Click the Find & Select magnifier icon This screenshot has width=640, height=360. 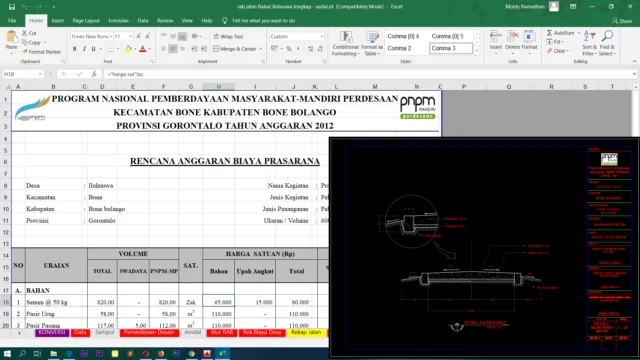[607, 36]
